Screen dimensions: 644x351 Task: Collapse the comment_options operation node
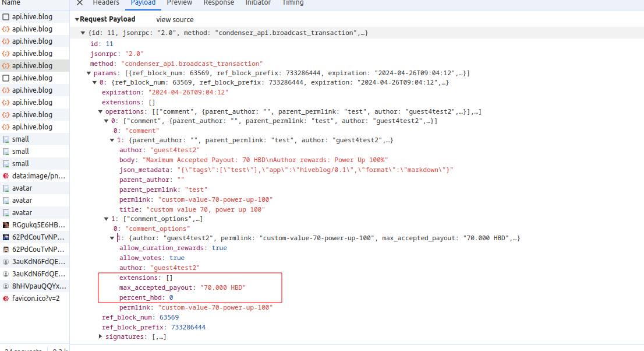[x=106, y=219]
